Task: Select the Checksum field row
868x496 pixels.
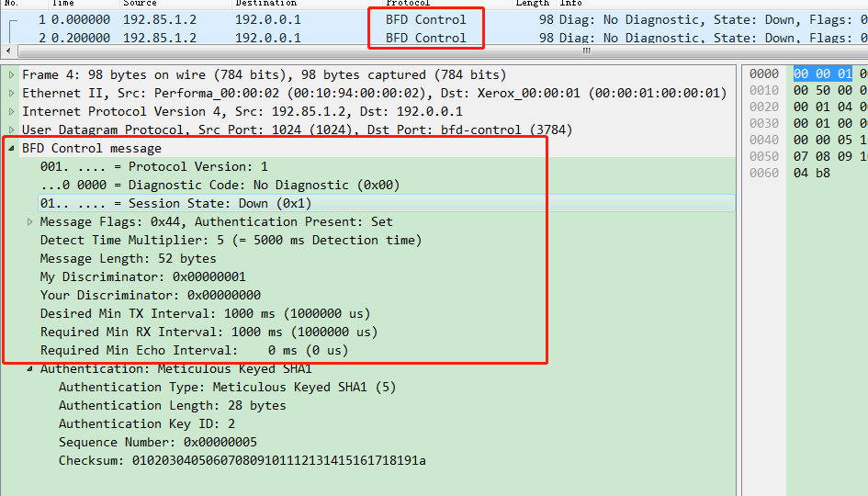Action: pyautogui.click(x=242, y=460)
